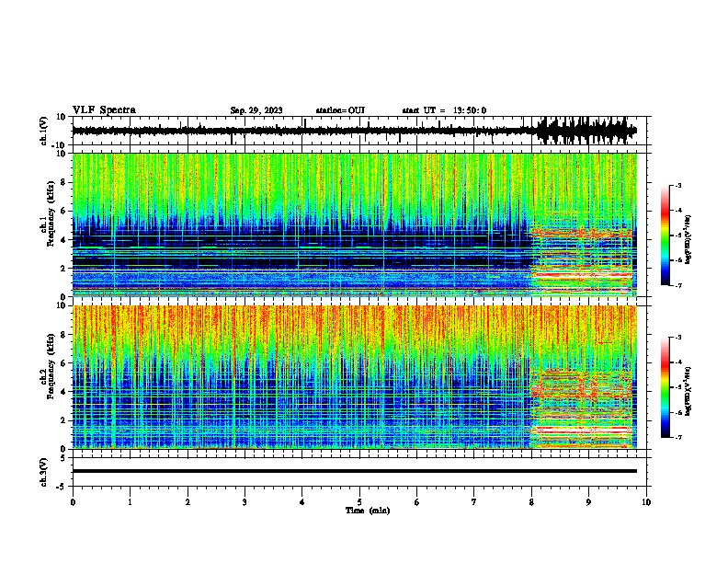The image size is (728, 563).
Task: Select the date label "Sep. 29, 2023"
Action: [x=256, y=110]
